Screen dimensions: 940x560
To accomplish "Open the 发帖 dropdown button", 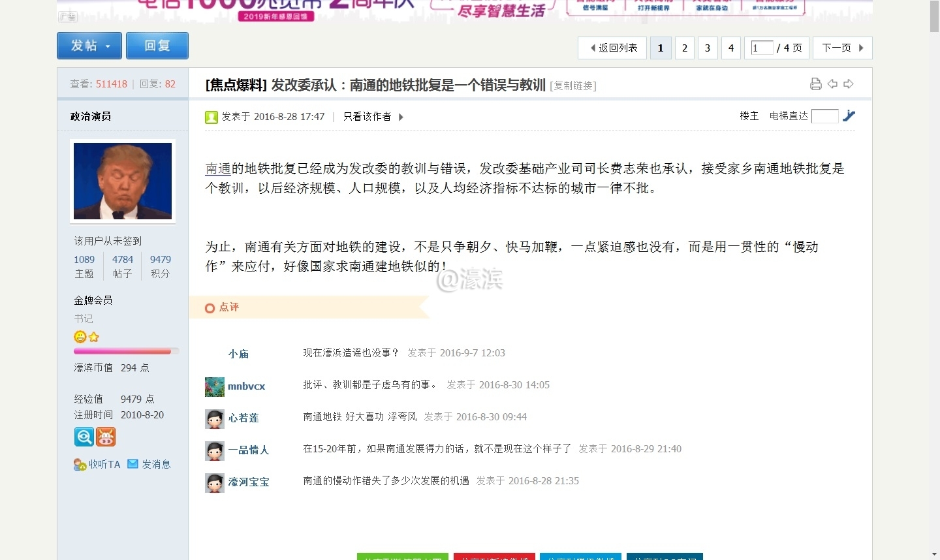I will pos(89,46).
